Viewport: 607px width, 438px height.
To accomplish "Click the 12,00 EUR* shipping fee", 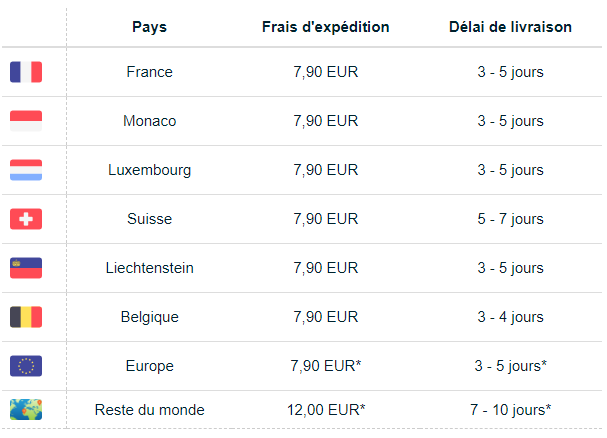I will pyautogui.click(x=326, y=410).
